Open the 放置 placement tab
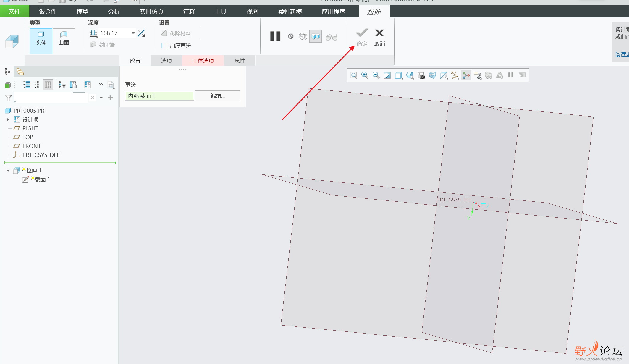The width and height of the screenshot is (629, 364). pyautogui.click(x=135, y=61)
